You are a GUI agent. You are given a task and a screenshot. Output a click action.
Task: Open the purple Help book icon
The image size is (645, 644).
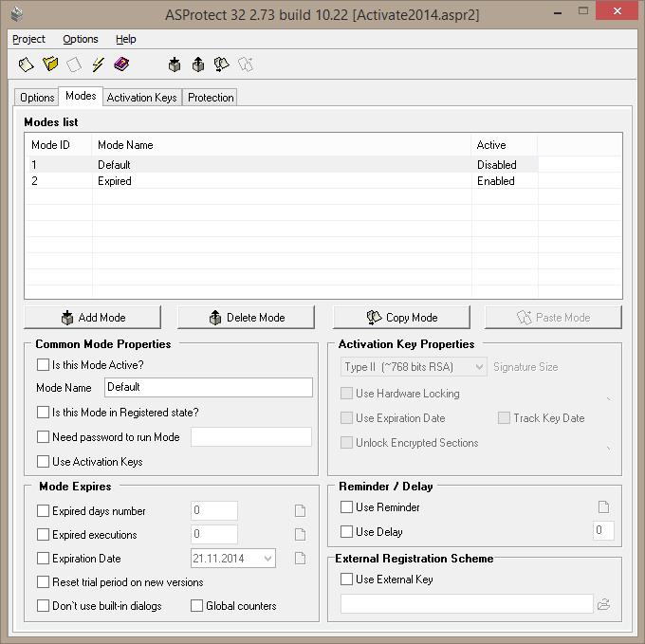click(121, 64)
